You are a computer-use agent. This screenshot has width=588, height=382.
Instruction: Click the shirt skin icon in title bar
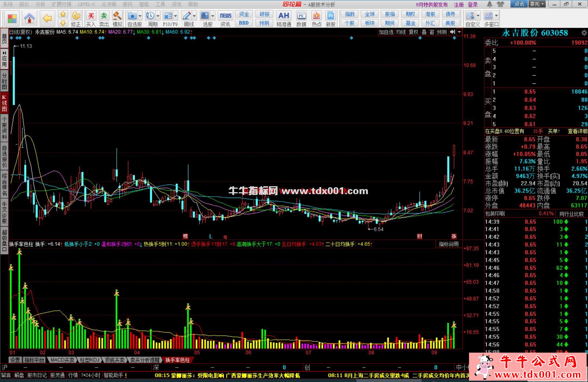pyautogui.click(x=500, y=4)
